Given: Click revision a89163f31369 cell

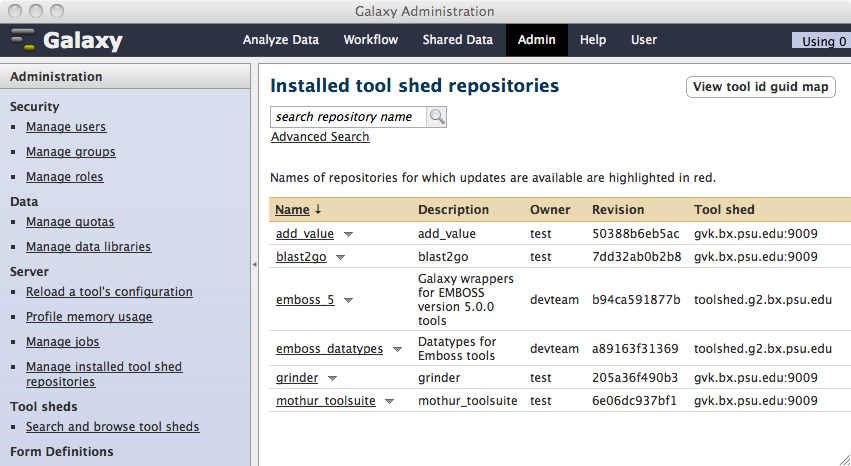Looking at the screenshot, I should 635,349.
